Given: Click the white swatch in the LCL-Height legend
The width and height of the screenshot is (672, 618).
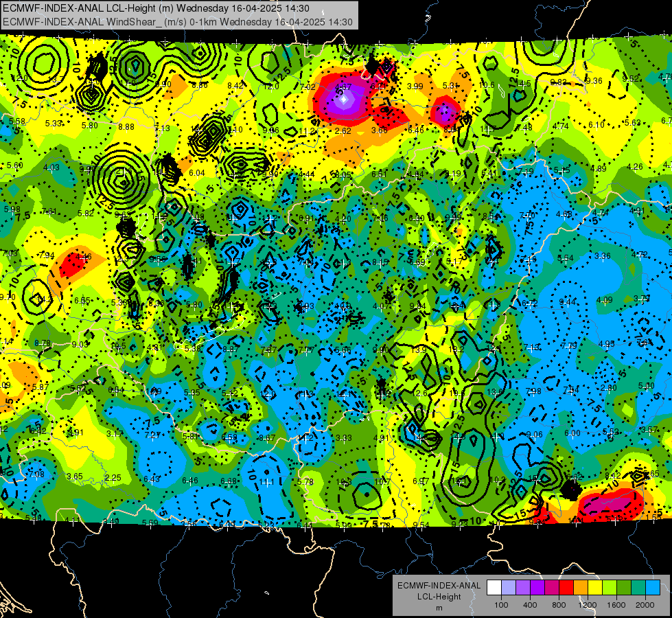Looking at the screenshot, I should tap(494, 588).
